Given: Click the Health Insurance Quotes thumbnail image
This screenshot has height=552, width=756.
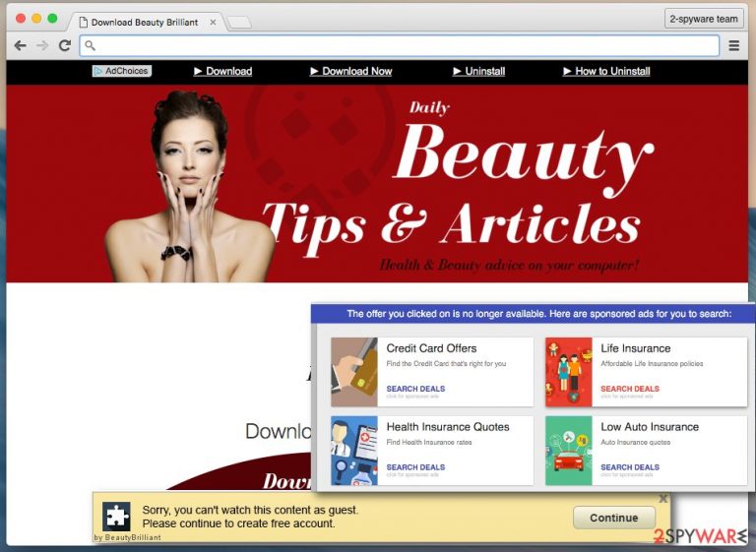Looking at the screenshot, I should pyautogui.click(x=354, y=451).
